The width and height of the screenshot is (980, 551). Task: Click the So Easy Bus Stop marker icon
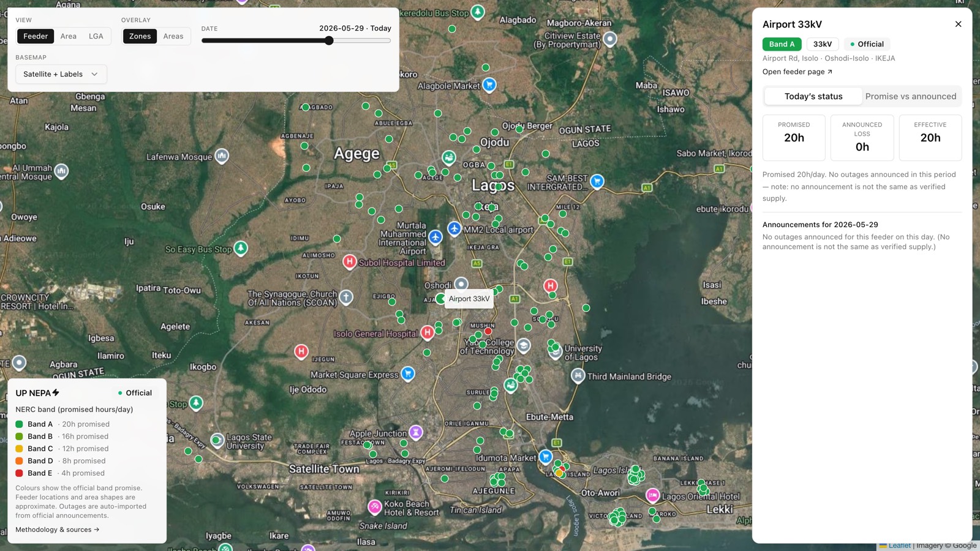click(241, 248)
